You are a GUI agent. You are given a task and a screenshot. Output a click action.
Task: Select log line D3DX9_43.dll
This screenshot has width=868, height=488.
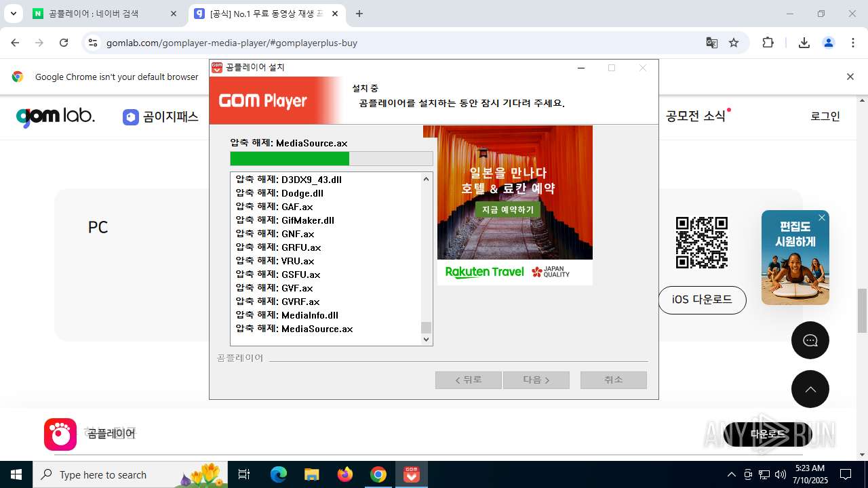pyautogui.click(x=289, y=180)
